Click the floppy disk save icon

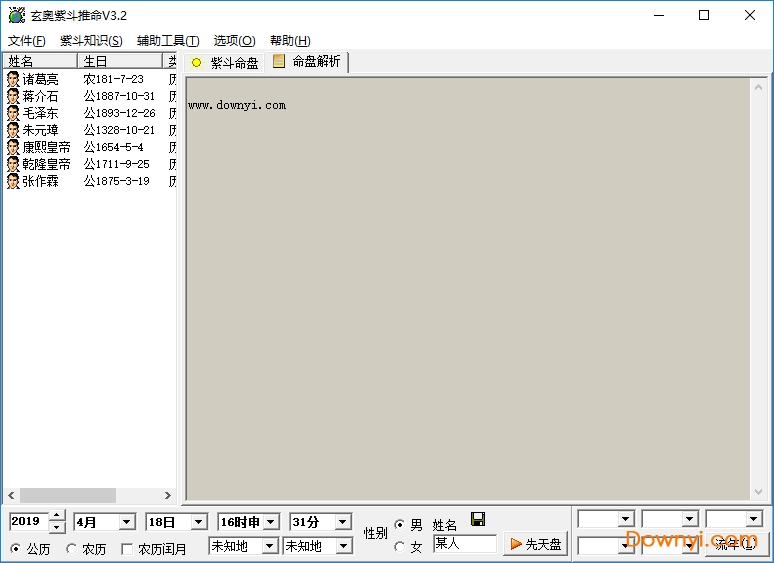(478, 519)
